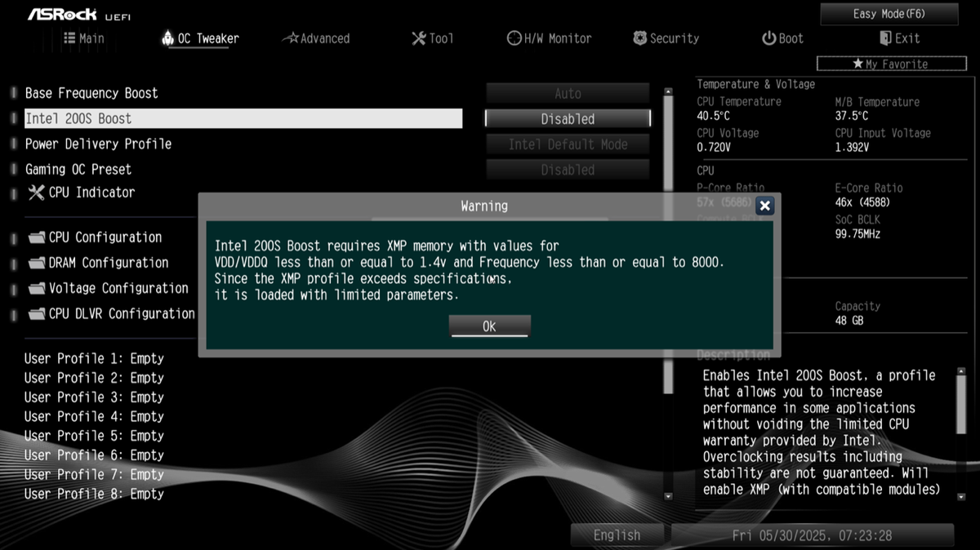
Task: Select User Profile 5: Empty
Action: coord(94,436)
